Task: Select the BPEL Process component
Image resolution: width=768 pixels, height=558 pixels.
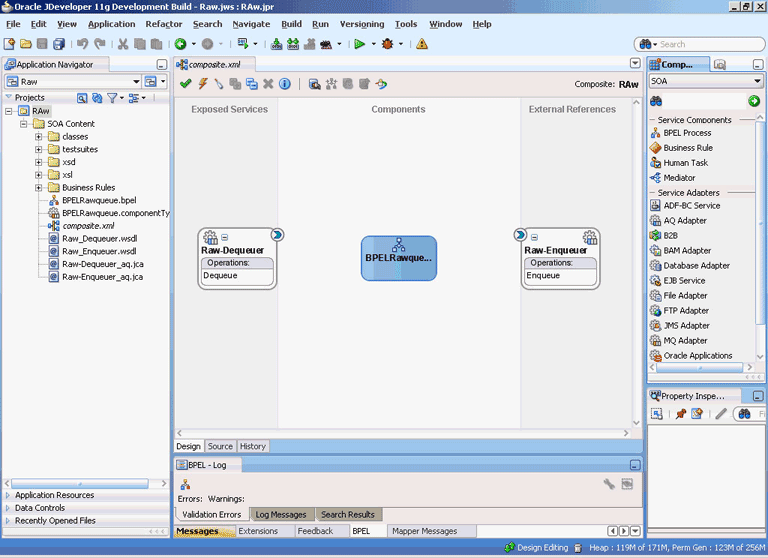Action: pyautogui.click(x=687, y=133)
